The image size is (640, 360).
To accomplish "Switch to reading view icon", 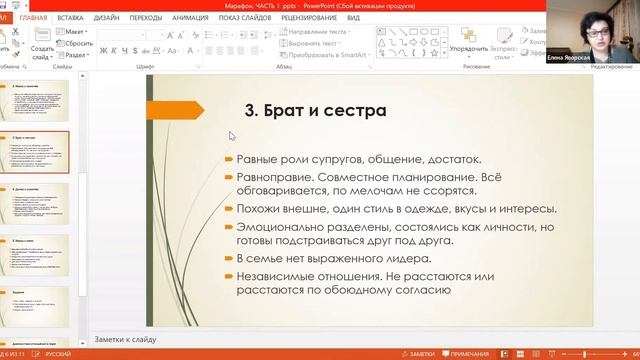I will (536, 354).
